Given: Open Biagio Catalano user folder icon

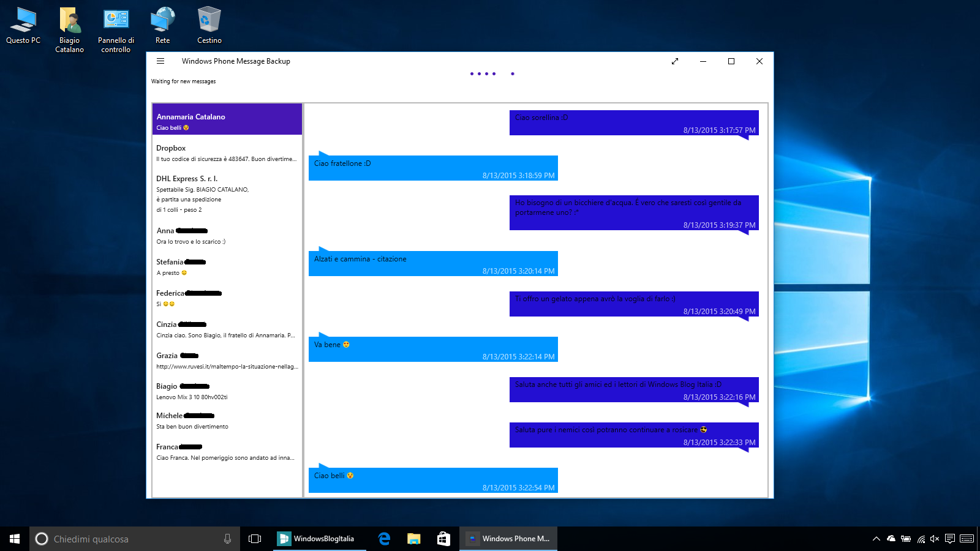Looking at the screenshot, I should coord(70,30).
